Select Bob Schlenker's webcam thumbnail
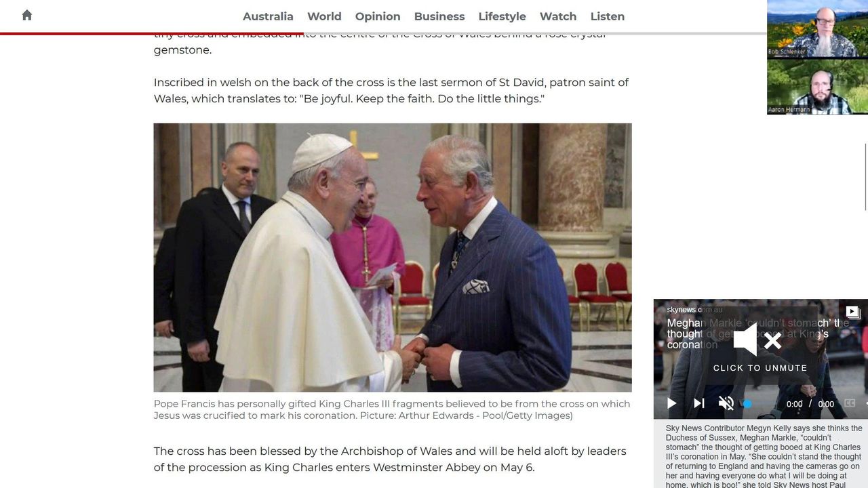Image resolution: width=868 pixels, height=488 pixels. 817,28
